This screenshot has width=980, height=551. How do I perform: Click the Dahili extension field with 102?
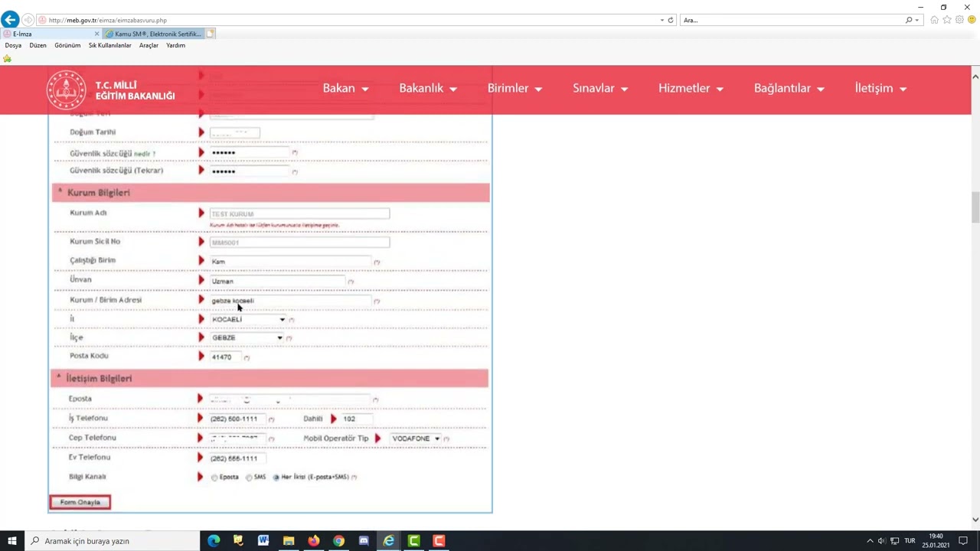click(357, 419)
